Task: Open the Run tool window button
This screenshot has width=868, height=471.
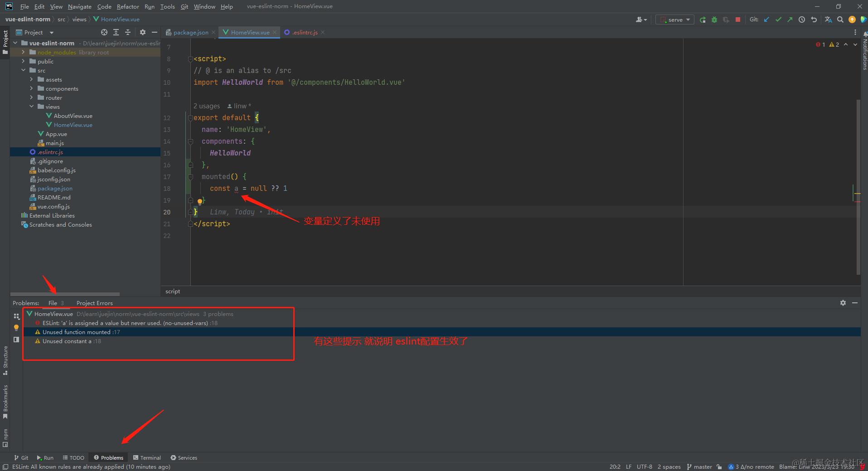Action: (x=45, y=457)
